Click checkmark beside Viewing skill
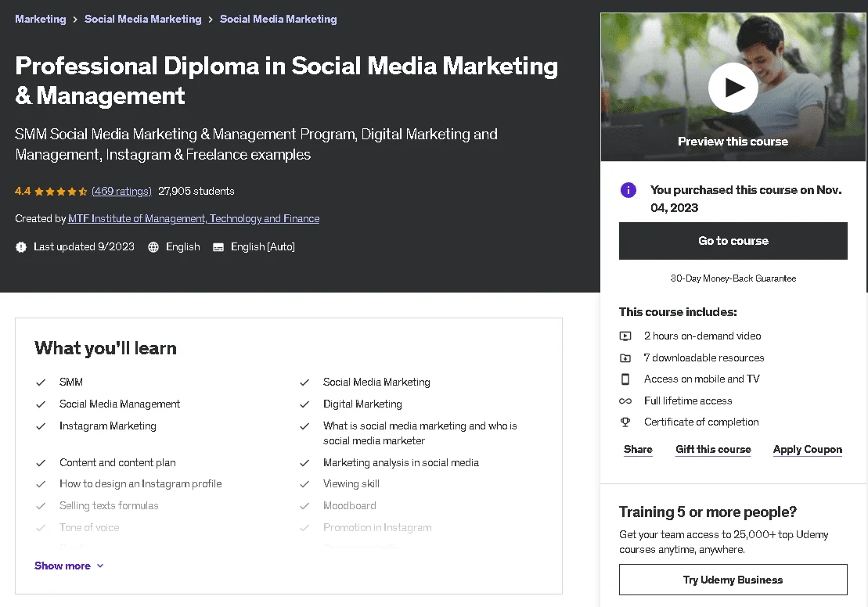The width and height of the screenshot is (868, 607). [304, 484]
